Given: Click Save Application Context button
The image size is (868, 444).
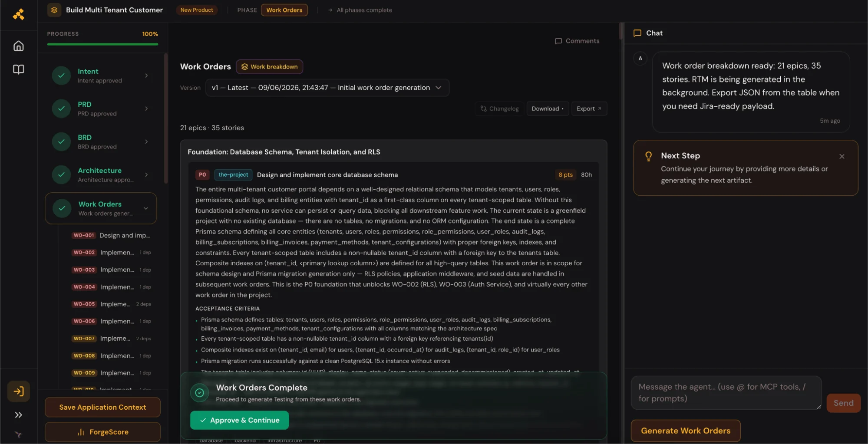Looking at the screenshot, I should click(x=102, y=407).
